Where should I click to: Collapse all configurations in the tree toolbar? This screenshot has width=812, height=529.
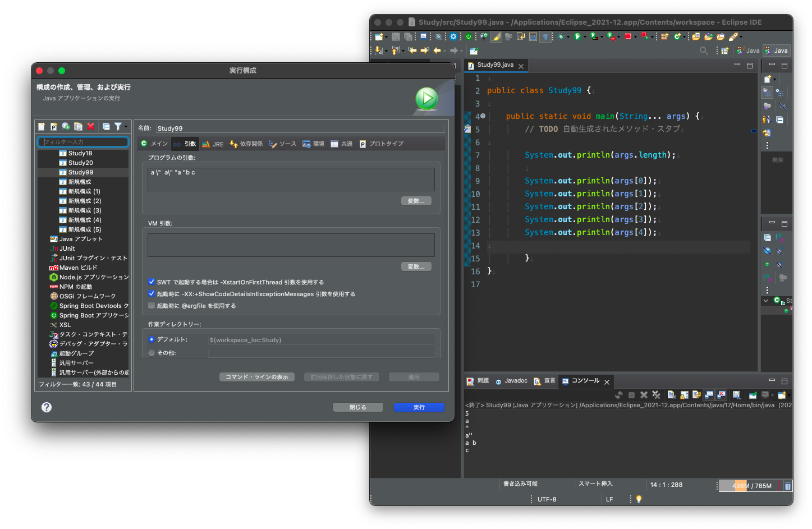[106, 127]
